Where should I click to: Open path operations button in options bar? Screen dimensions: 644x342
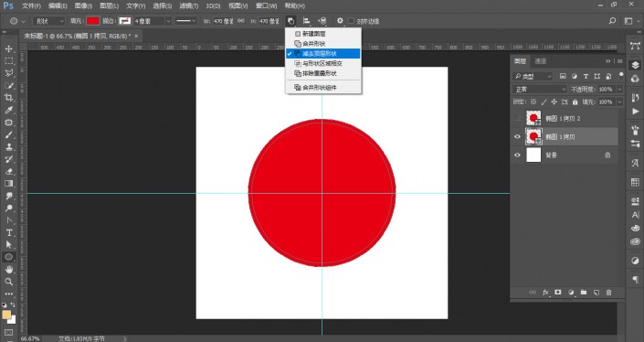click(290, 21)
